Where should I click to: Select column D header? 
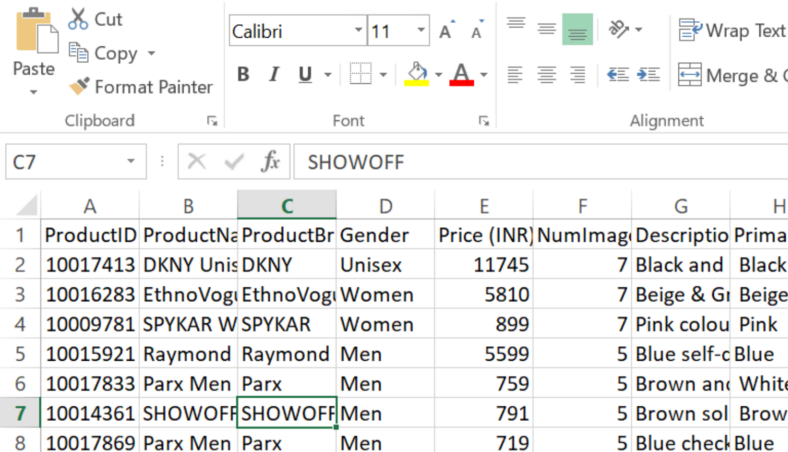385,206
